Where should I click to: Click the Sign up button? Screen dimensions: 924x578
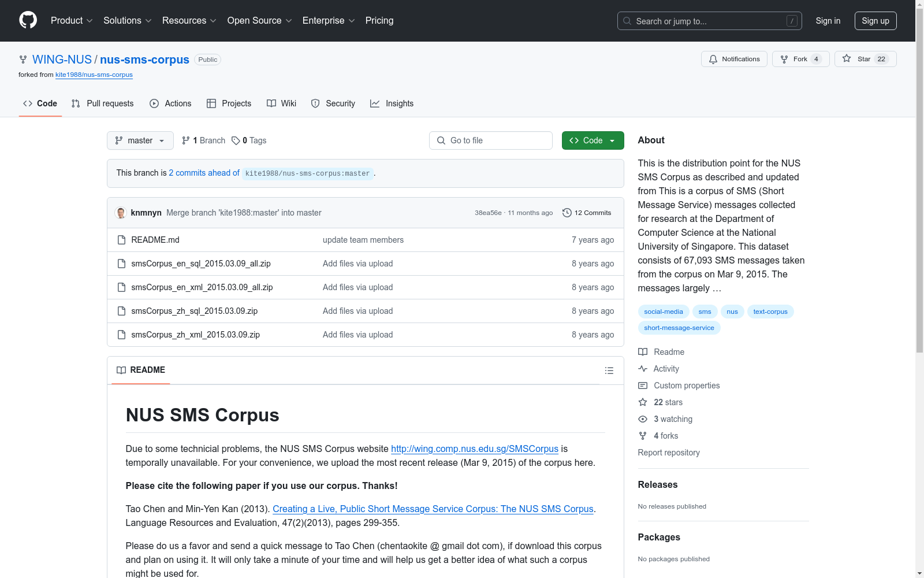click(875, 21)
